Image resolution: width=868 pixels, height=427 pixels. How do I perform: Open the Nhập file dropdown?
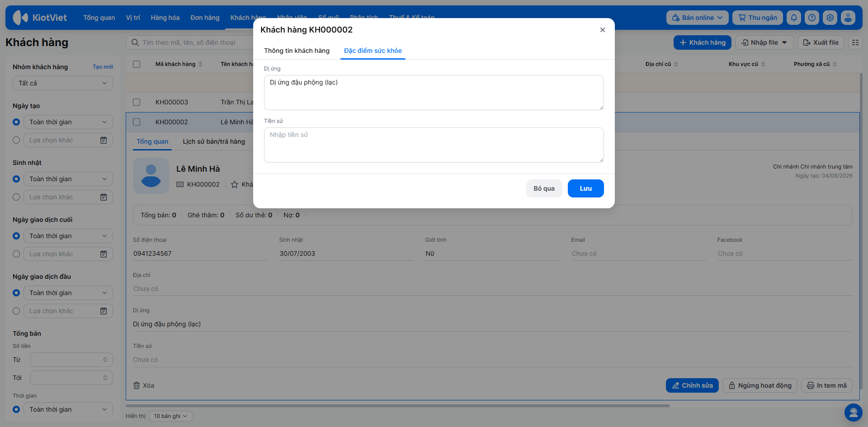(x=764, y=42)
